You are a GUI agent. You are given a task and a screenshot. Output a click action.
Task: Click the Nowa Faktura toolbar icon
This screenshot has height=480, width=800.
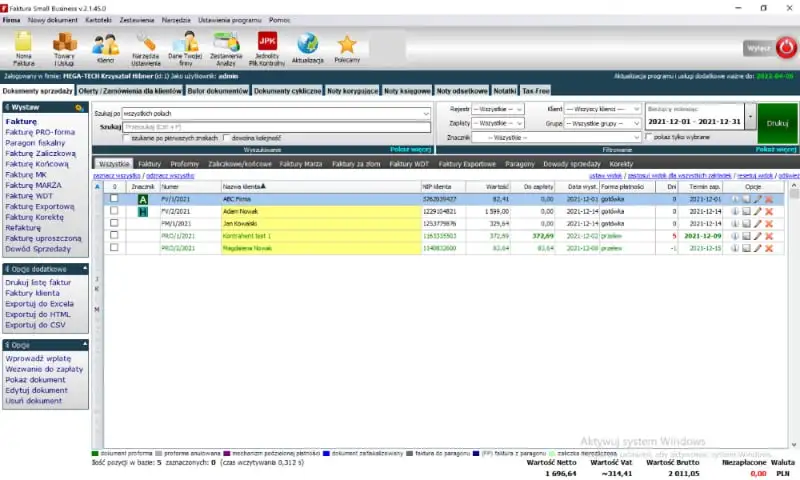pos(23,47)
